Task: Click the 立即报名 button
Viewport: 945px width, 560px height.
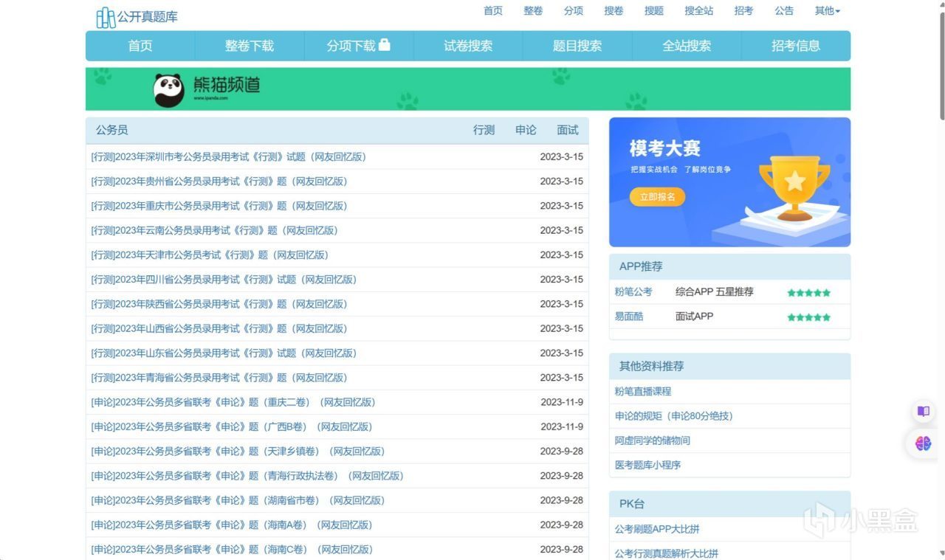Action: (x=657, y=197)
